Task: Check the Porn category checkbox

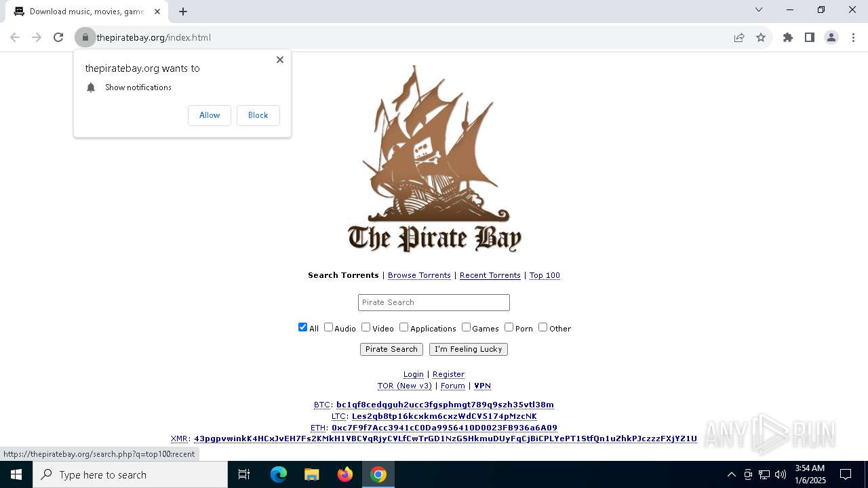Action: coord(509,327)
